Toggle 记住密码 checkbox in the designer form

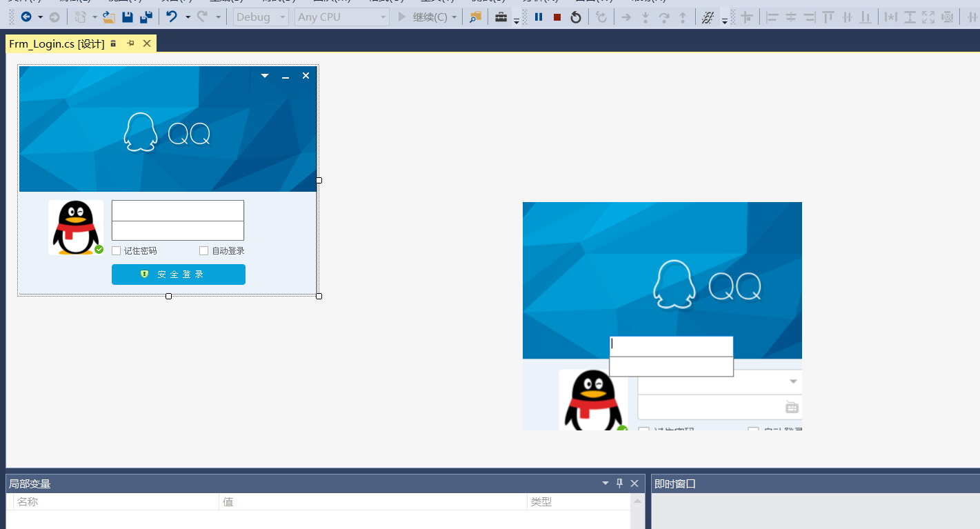[117, 251]
